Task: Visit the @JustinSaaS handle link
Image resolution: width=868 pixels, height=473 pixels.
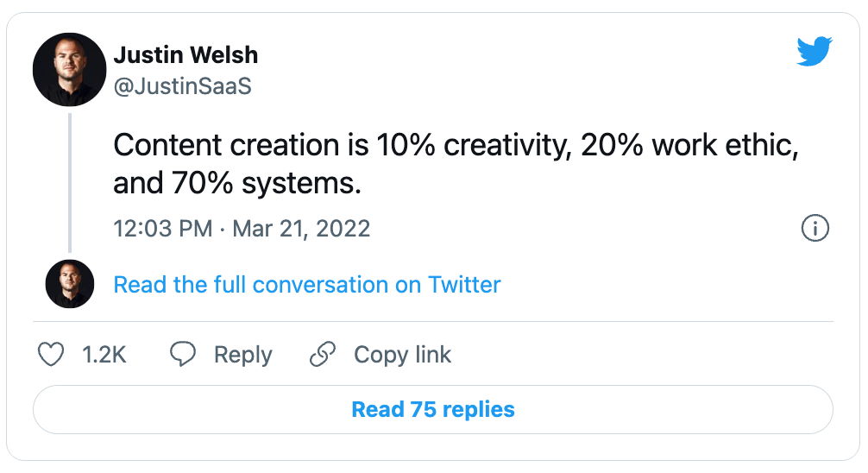Action: click(x=182, y=85)
